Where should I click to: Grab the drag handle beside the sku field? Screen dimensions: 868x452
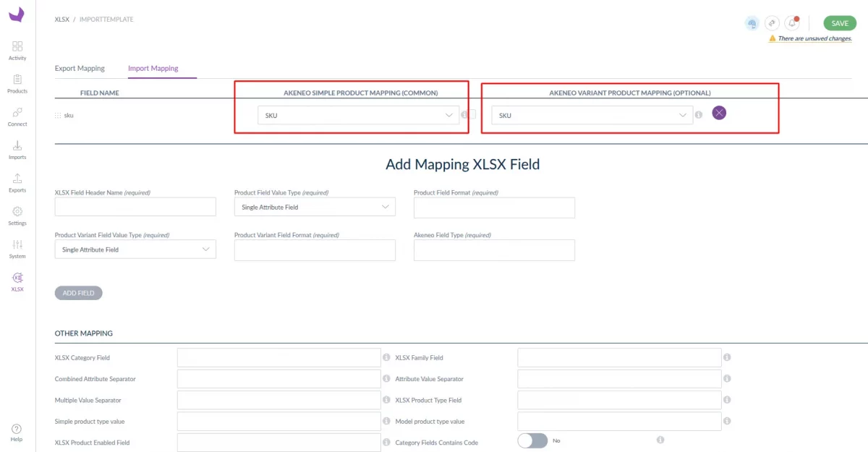coord(58,115)
